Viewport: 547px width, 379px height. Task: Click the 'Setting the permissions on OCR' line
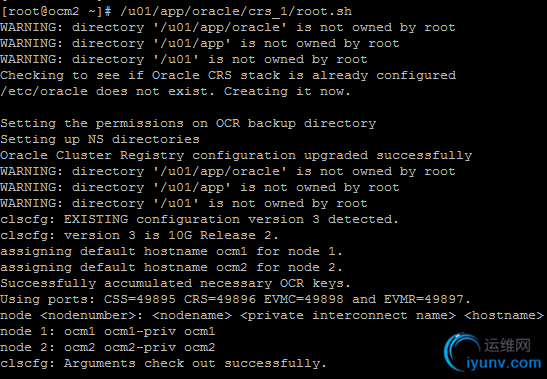[x=188, y=124]
